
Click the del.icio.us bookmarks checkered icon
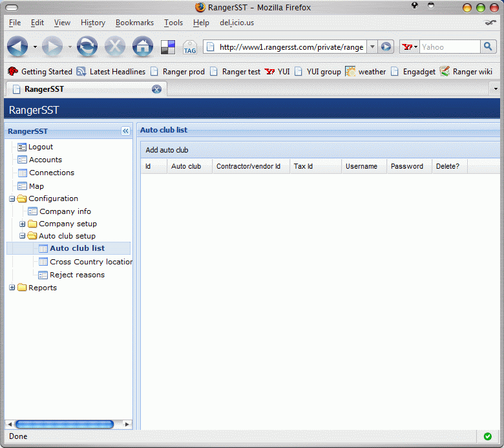coord(168,47)
